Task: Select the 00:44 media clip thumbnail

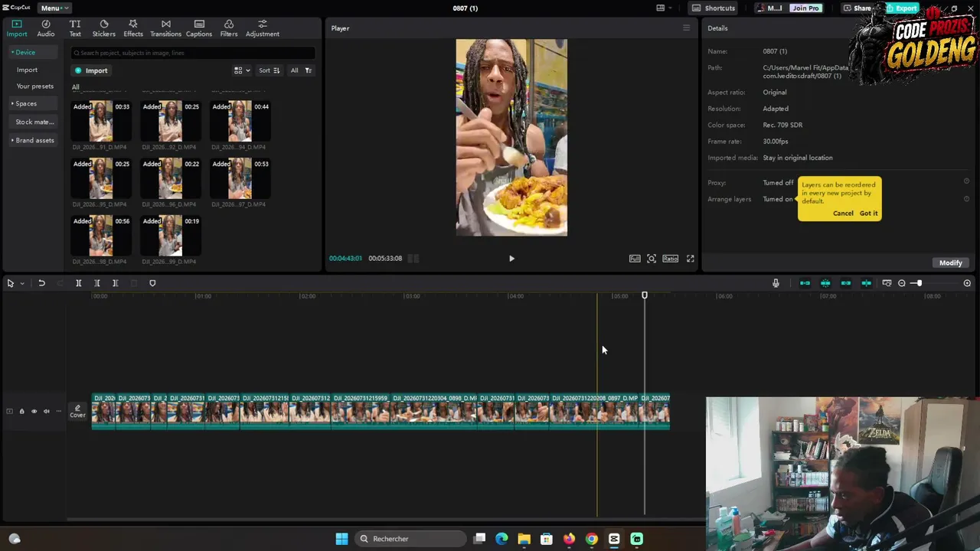Action: [x=240, y=121]
